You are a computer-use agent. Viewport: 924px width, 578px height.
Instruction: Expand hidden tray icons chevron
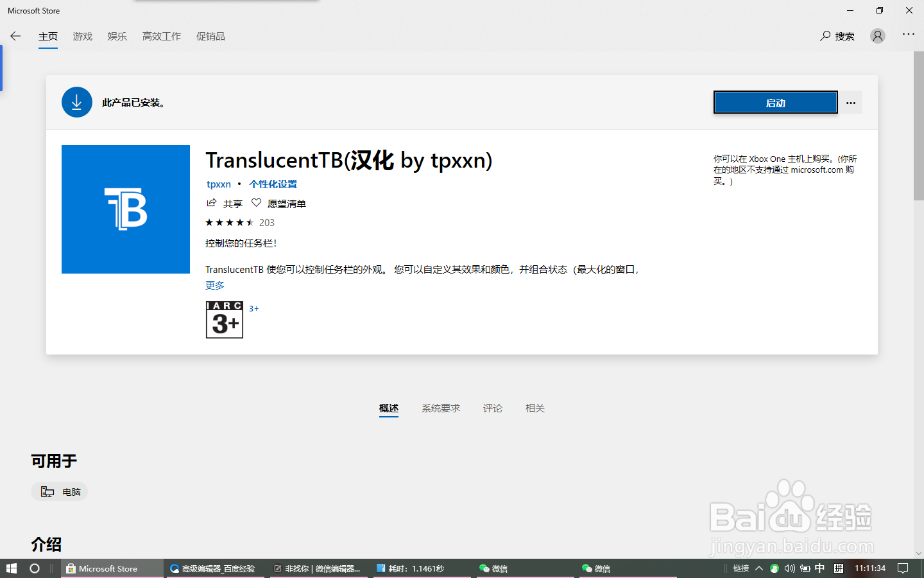click(x=758, y=568)
